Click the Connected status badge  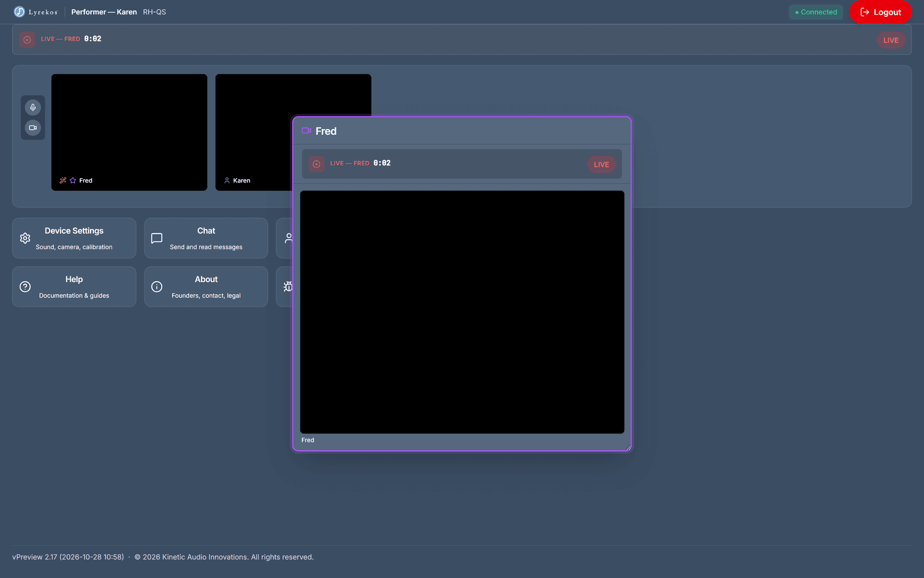[816, 12]
